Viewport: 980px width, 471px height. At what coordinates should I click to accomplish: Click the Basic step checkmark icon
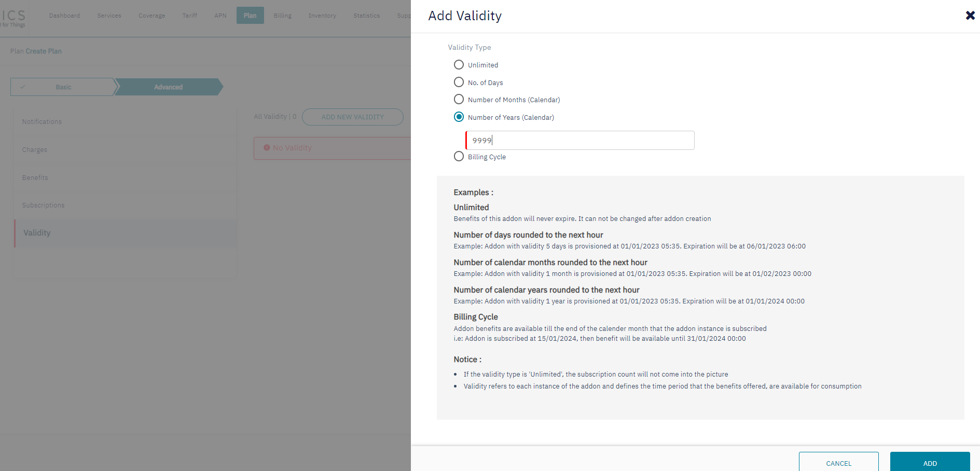click(23, 87)
